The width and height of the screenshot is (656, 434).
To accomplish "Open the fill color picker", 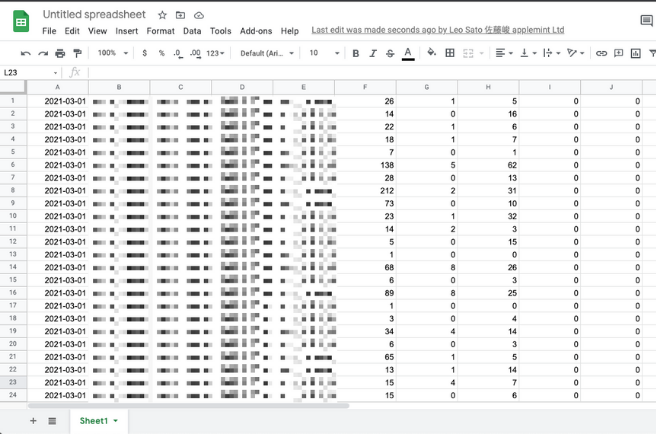I will (x=431, y=53).
